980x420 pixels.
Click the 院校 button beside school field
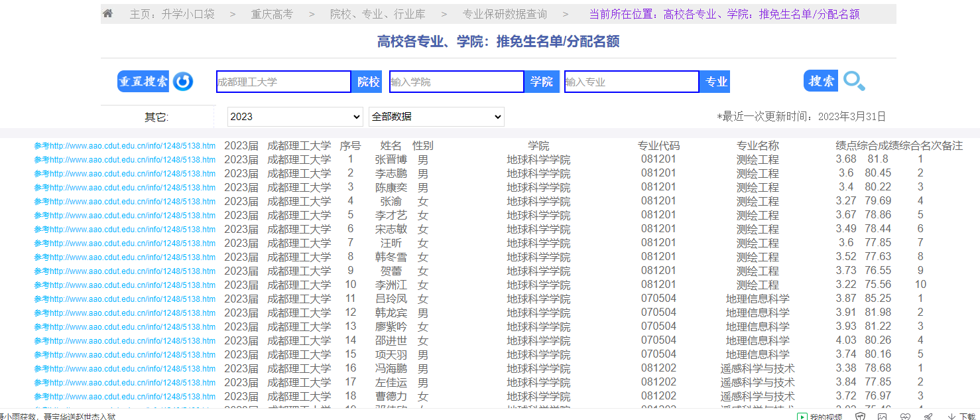tap(369, 82)
